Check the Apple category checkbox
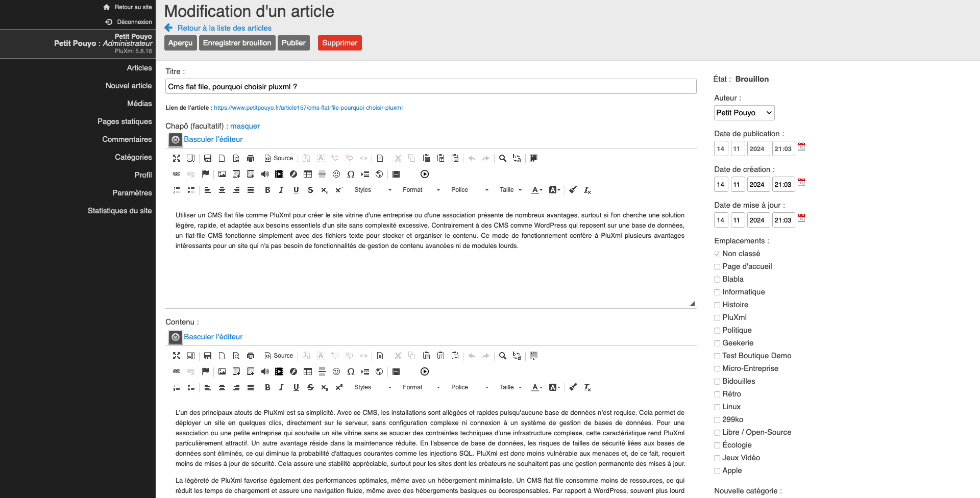980x498 pixels. [717, 471]
